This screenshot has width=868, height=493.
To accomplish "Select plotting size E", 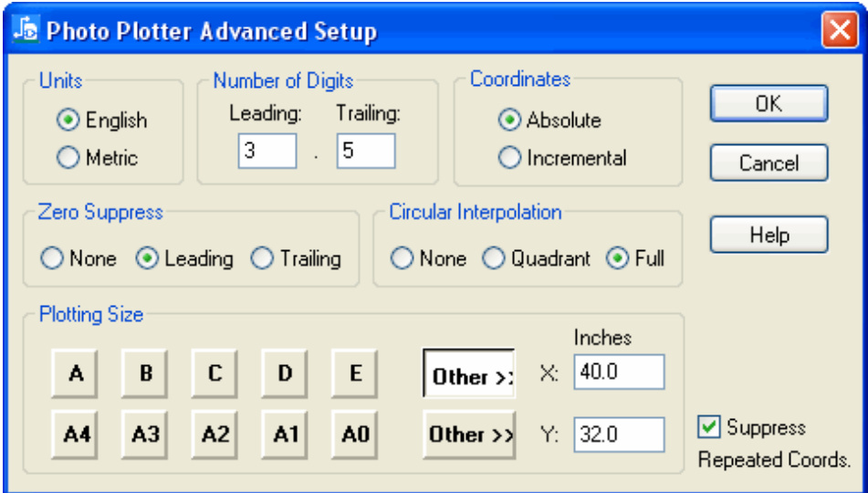I will pyautogui.click(x=355, y=374).
